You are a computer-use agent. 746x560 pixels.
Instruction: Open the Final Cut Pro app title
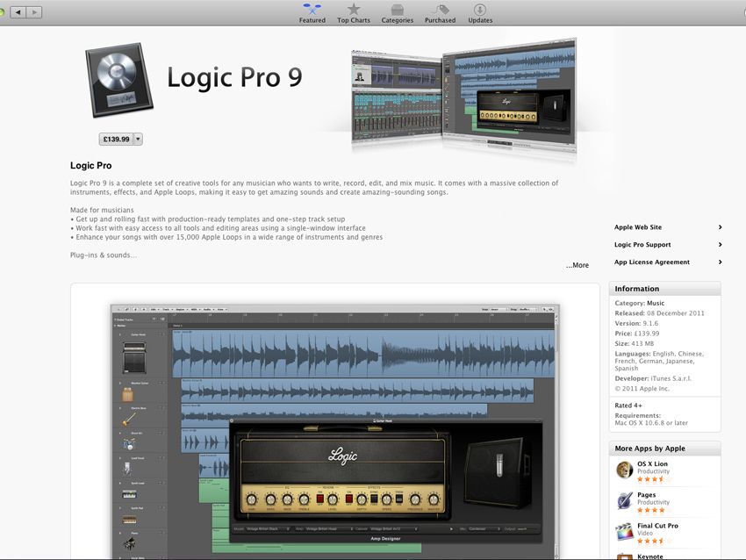tap(657, 526)
